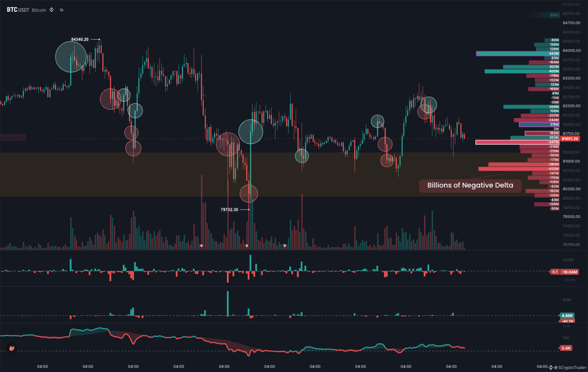Select the highlighted -447M delta profile bar
Image resolution: width=588 pixels, height=372 pixels.
[517, 142]
